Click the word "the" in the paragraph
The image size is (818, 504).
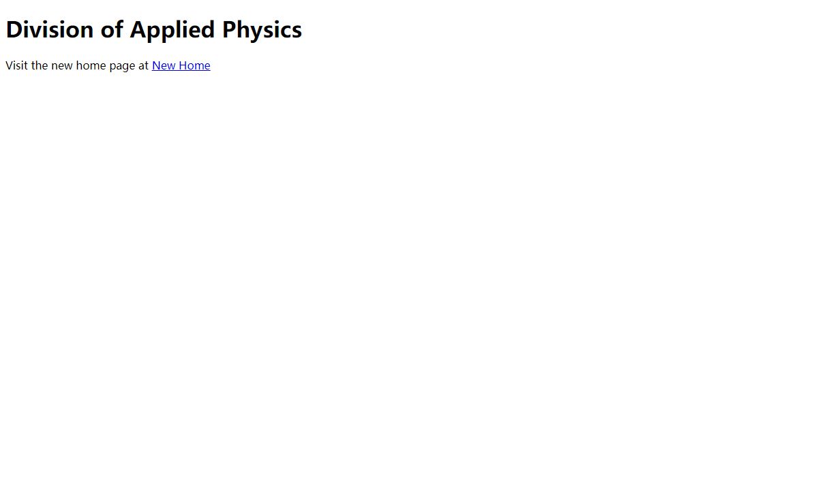[40, 65]
